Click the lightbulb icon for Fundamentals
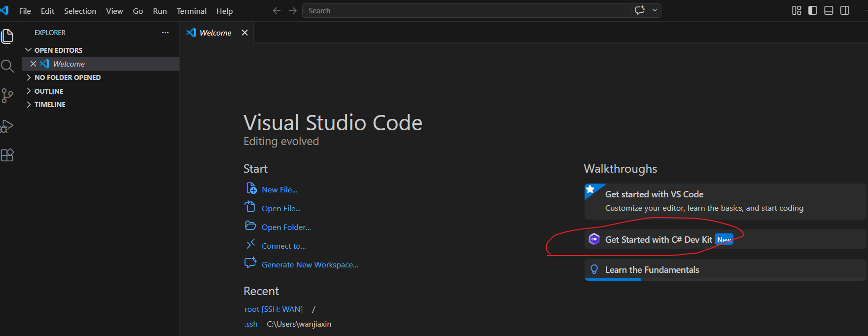Screen dimensions: 868x336 pos(594,269)
